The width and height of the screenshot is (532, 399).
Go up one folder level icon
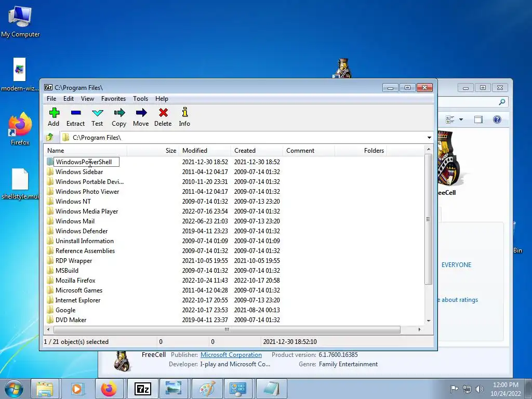[x=50, y=137]
